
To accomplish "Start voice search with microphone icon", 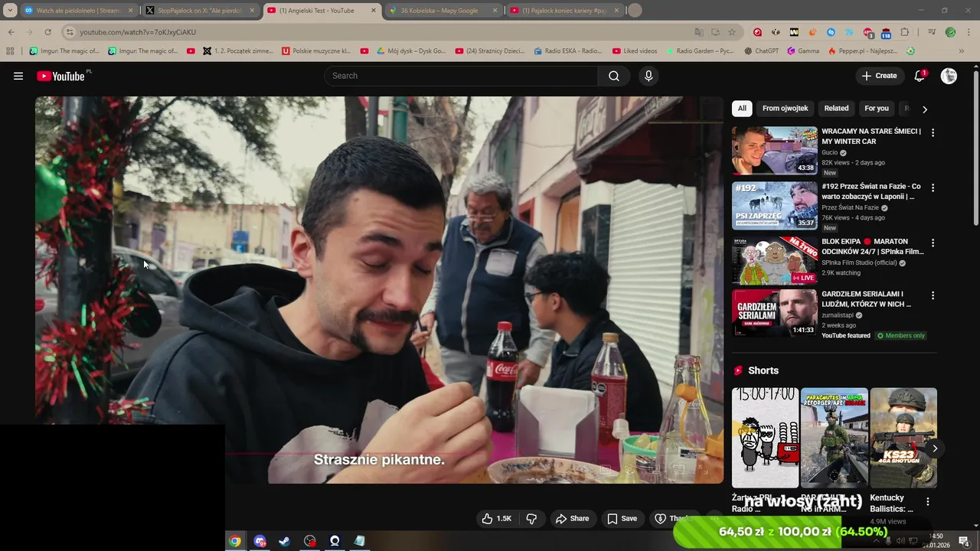I will [648, 76].
